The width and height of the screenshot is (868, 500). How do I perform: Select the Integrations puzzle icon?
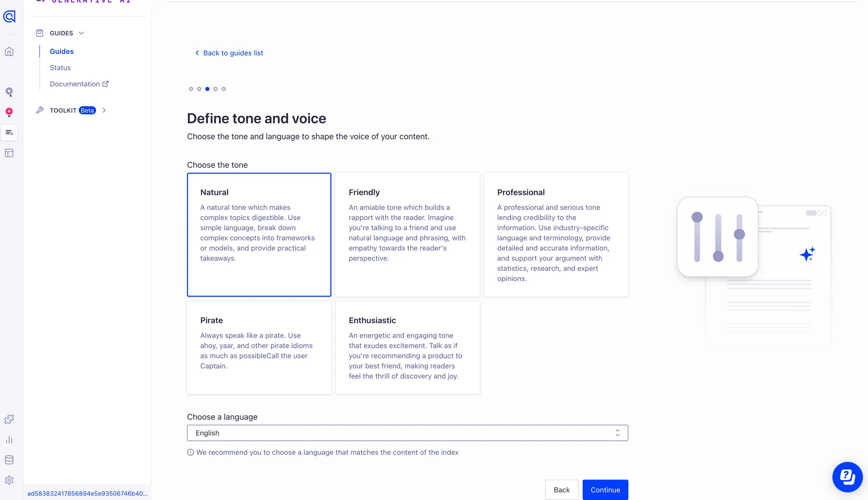click(x=9, y=419)
